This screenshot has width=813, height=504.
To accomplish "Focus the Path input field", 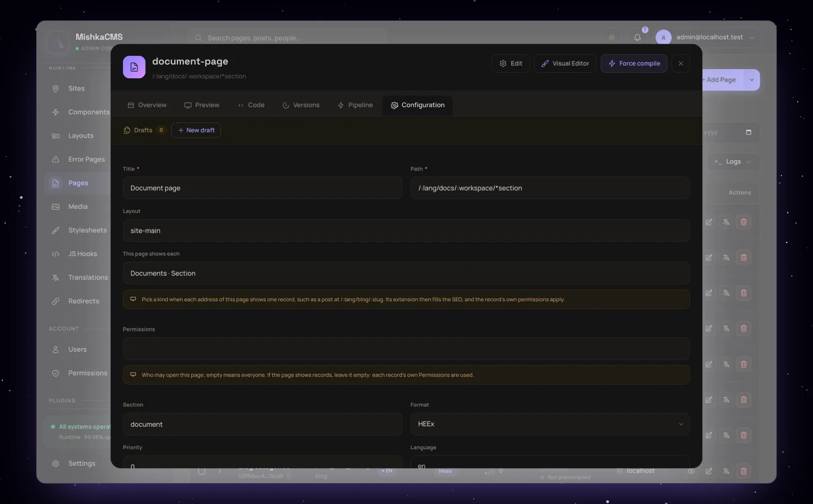I will click(x=550, y=188).
